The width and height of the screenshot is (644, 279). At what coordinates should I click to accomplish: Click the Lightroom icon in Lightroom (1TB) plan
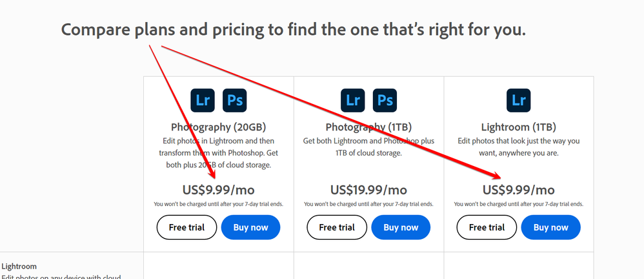[518, 101]
